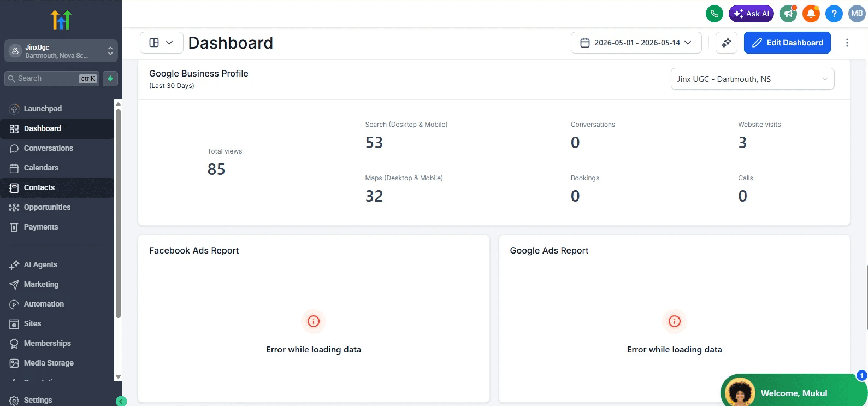The height and width of the screenshot is (406, 868).
Task: Click the AI Agents sparkle icon
Action: tap(14, 265)
